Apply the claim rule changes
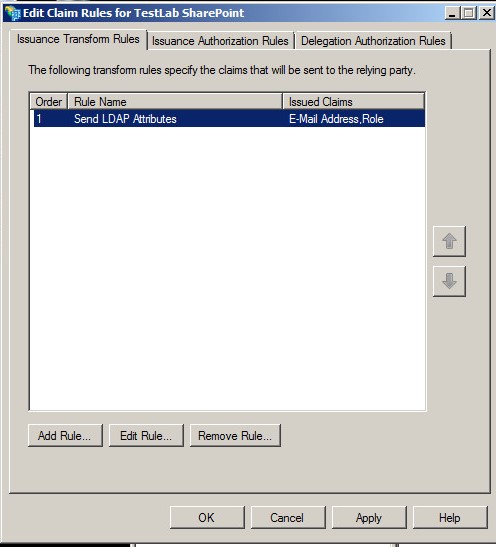This screenshot has height=547, width=496. 369,517
